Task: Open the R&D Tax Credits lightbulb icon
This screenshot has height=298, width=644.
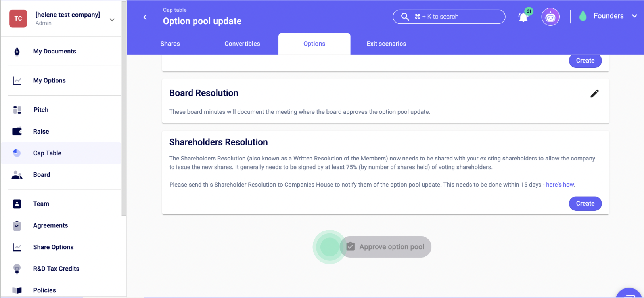Action: pos(17,269)
